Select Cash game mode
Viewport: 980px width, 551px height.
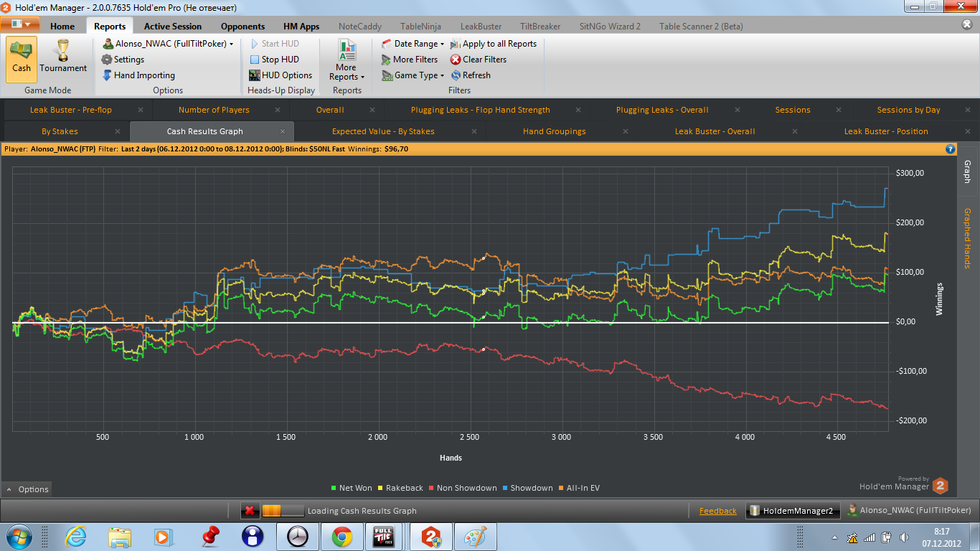pyautogui.click(x=22, y=59)
